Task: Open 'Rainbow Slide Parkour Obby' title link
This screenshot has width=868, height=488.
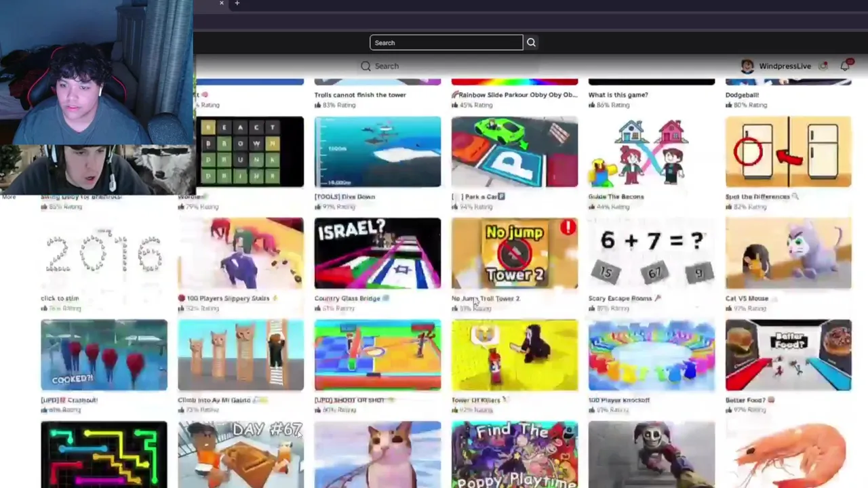Action: (515, 95)
